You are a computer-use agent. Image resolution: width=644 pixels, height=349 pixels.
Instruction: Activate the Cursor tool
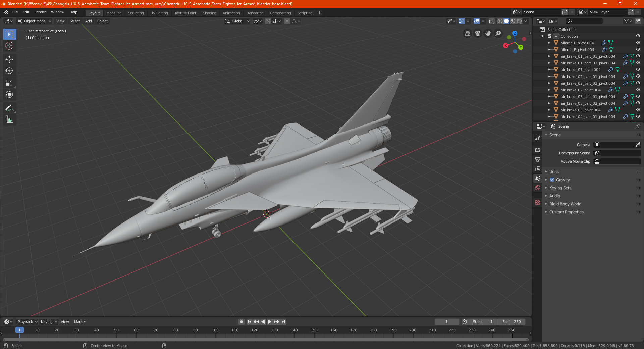(9, 46)
